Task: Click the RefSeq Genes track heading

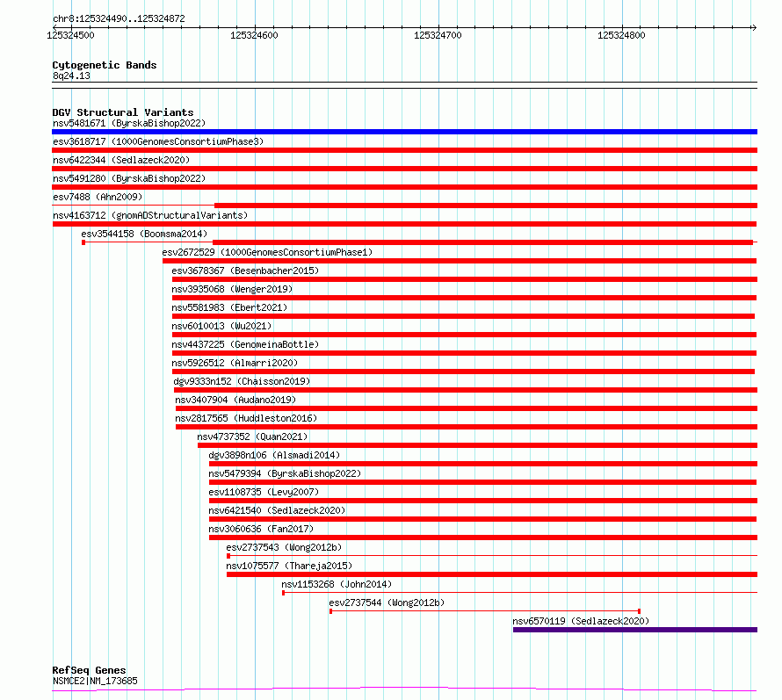Action: (x=89, y=671)
